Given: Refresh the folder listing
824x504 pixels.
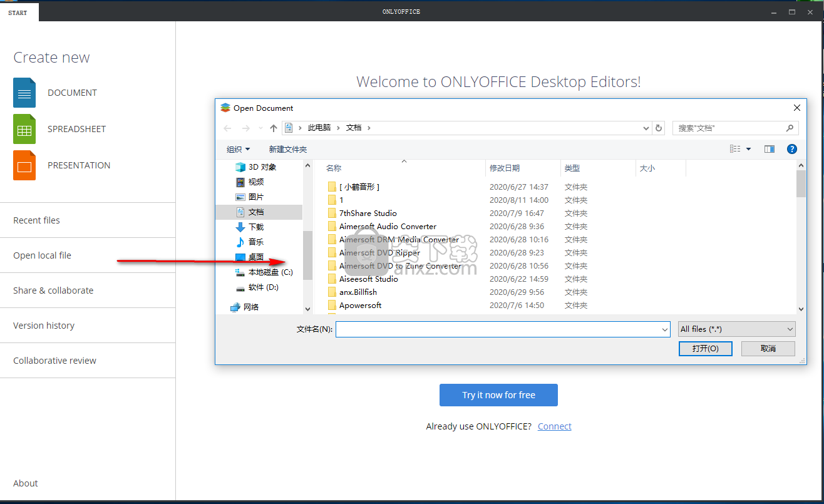Looking at the screenshot, I should click(659, 128).
